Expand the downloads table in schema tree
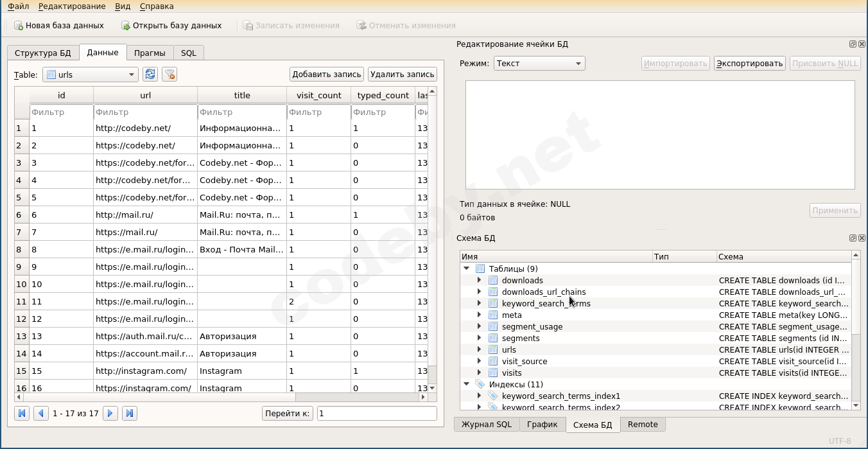The image size is (868, 449). point(479,280)
